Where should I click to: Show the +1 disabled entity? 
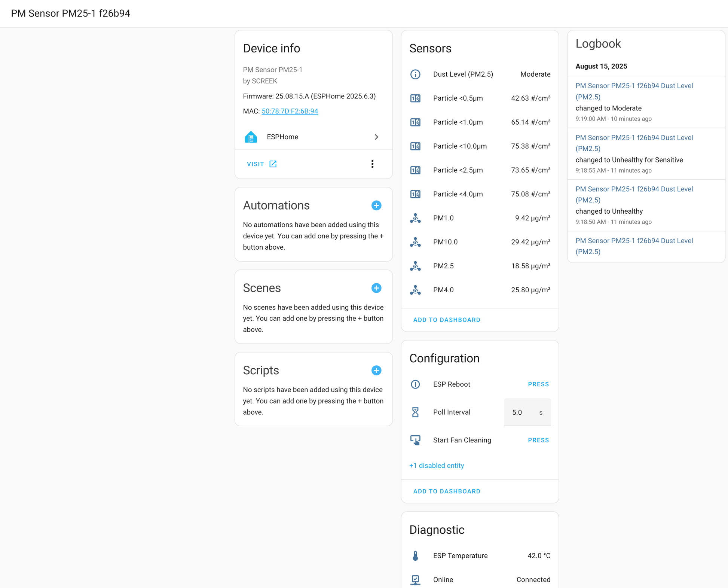coord(436,466)
